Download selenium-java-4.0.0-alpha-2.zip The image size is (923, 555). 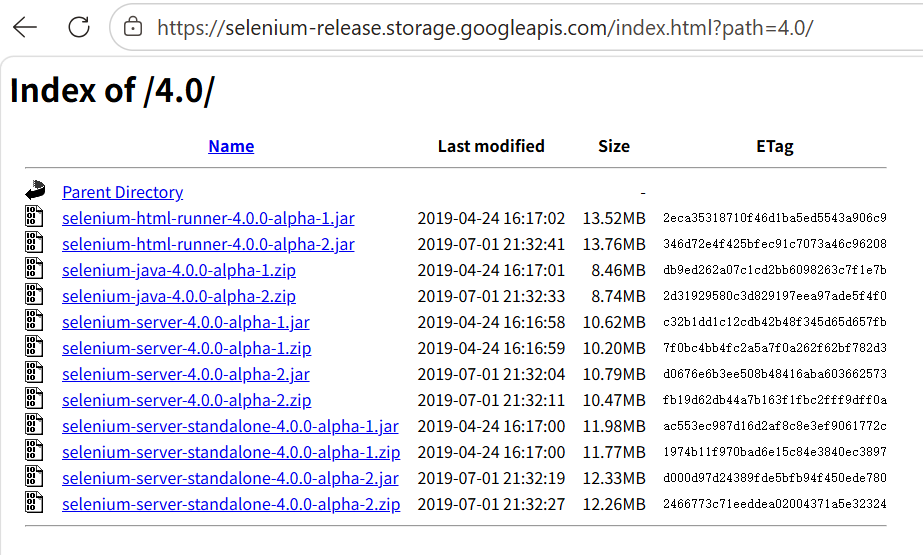point(179,296)
